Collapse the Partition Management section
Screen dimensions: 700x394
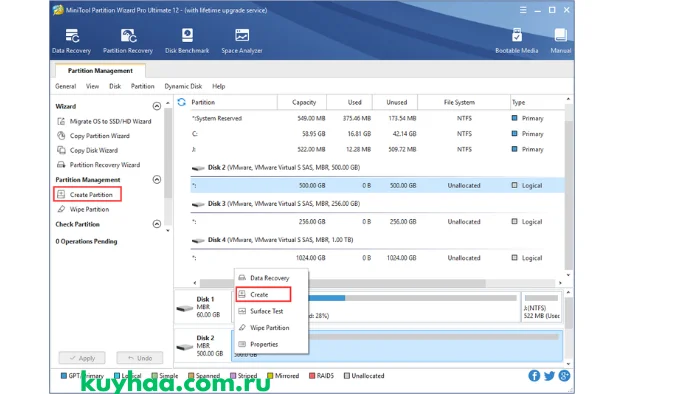[x=157, y=179]
